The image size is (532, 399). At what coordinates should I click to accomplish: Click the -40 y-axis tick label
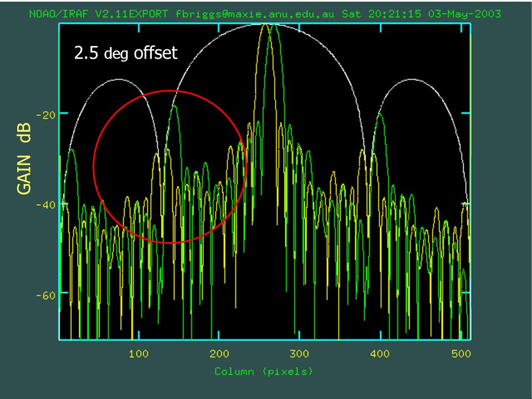45,205
